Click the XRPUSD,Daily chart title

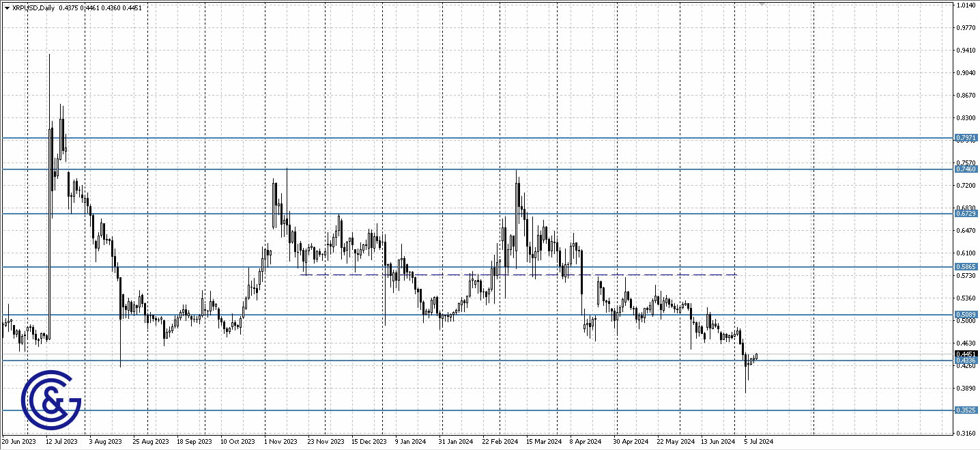click(34, 8)
